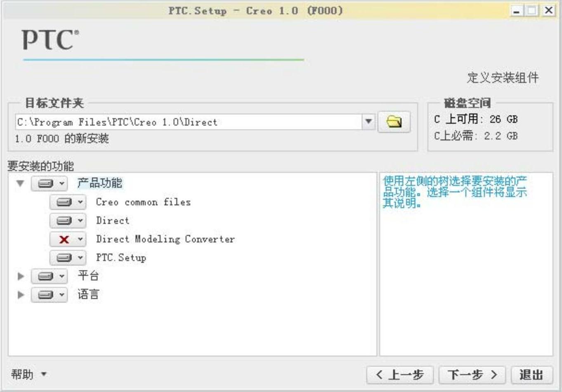Image resolution: width=562 pixels, height=392 pixels.
Task: Expand the 平台 tree node
Action: [x=21, y=276]
